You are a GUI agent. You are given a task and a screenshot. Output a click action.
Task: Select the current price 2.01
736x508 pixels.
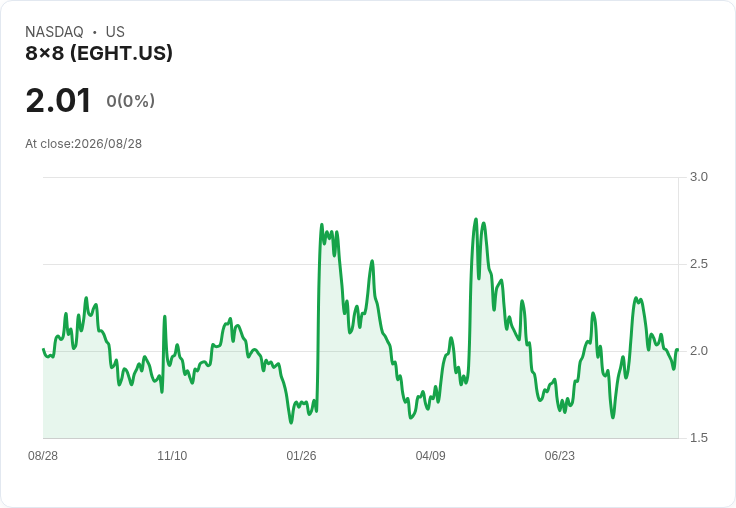click(x=58, y=101)
